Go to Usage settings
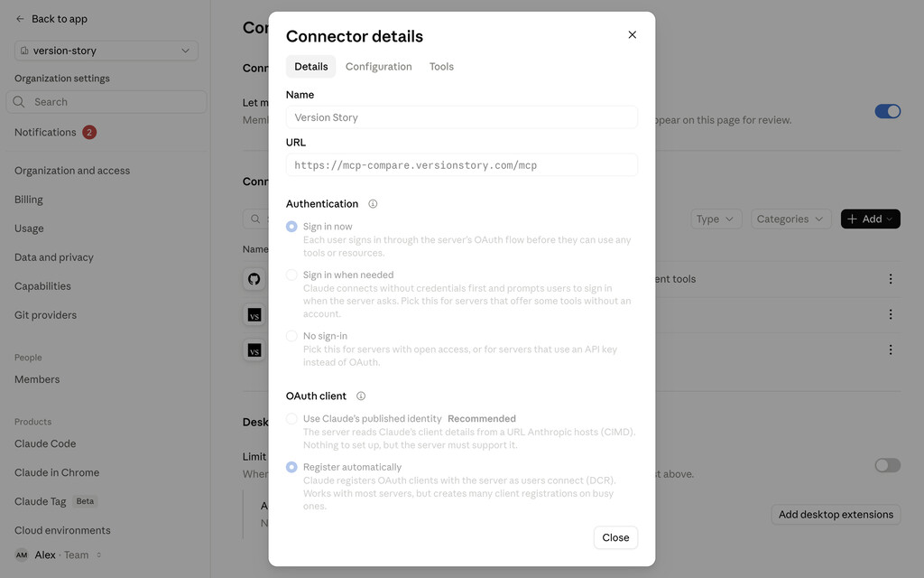 tap(29, 228)
